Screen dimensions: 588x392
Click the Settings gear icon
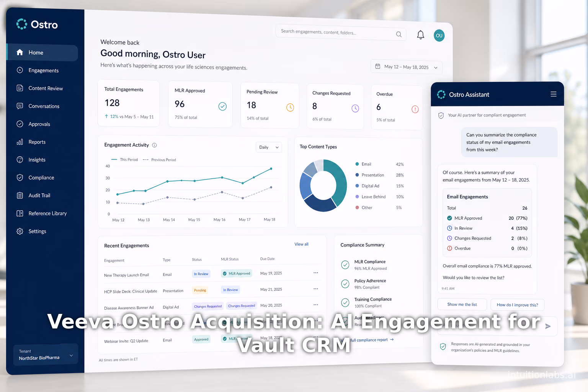20,231
